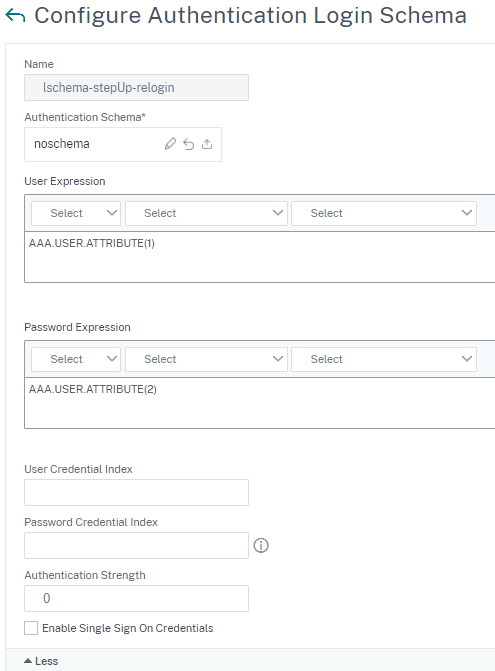Click the Name label

coord(39,64)
